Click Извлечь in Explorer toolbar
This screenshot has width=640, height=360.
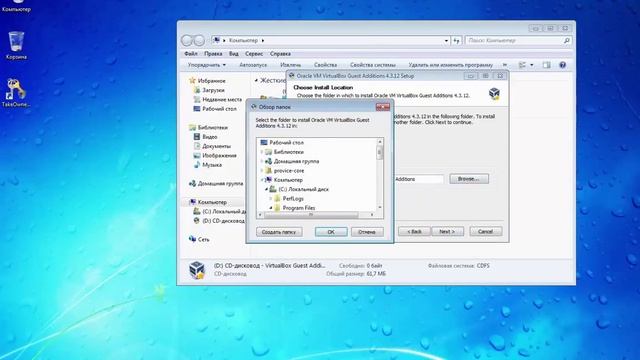tap(291, 65)
